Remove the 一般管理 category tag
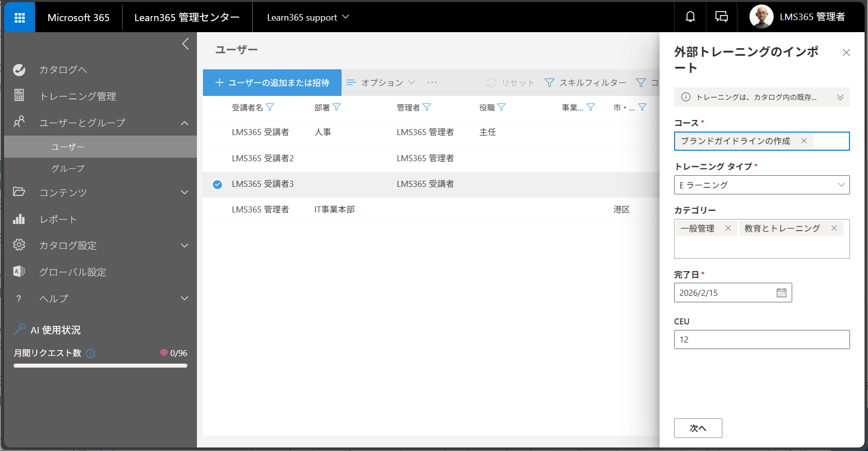The image size is (868, 451). click(x=728, y=228)
